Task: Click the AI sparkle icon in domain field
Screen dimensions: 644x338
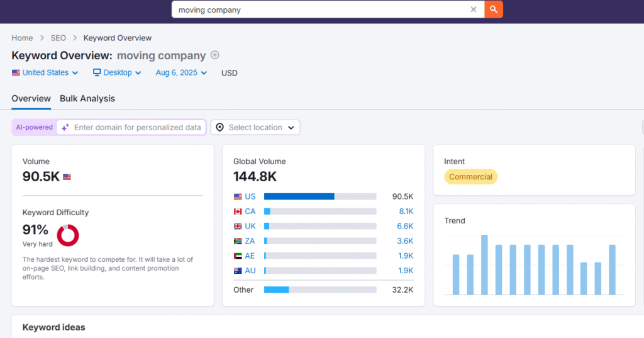Action: click(65, 128)
